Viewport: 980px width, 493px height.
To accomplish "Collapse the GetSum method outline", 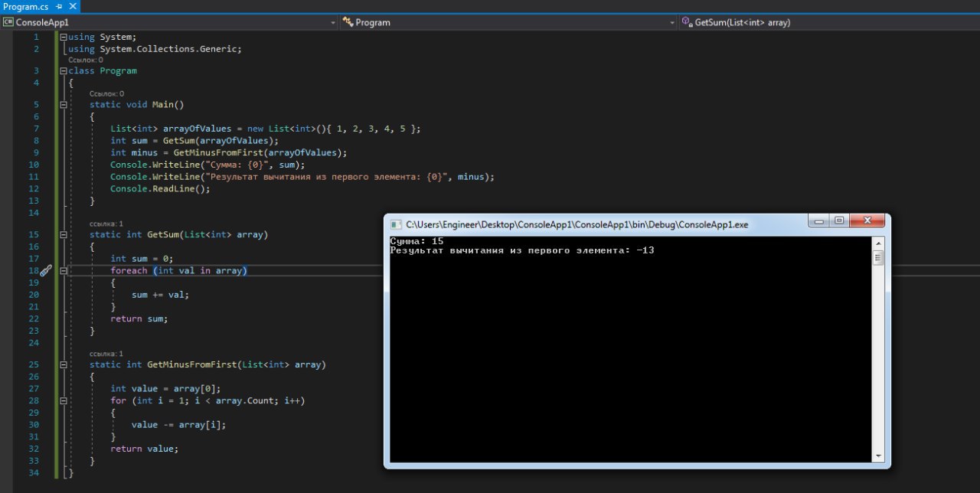I will 64,234.
